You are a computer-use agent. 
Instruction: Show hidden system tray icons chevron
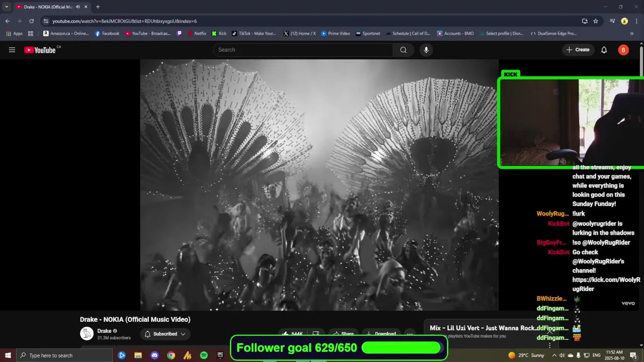click(554, 355)
